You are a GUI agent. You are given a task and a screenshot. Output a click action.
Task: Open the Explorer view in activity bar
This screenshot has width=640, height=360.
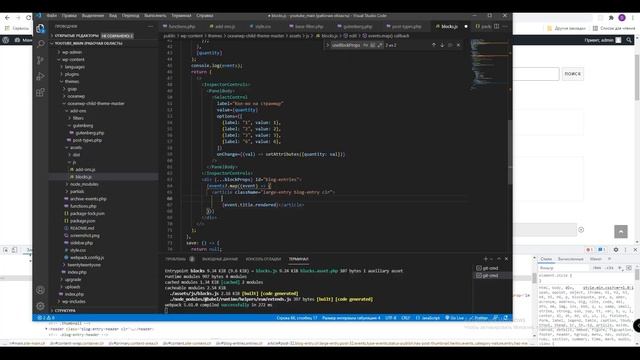coord(40,28)
